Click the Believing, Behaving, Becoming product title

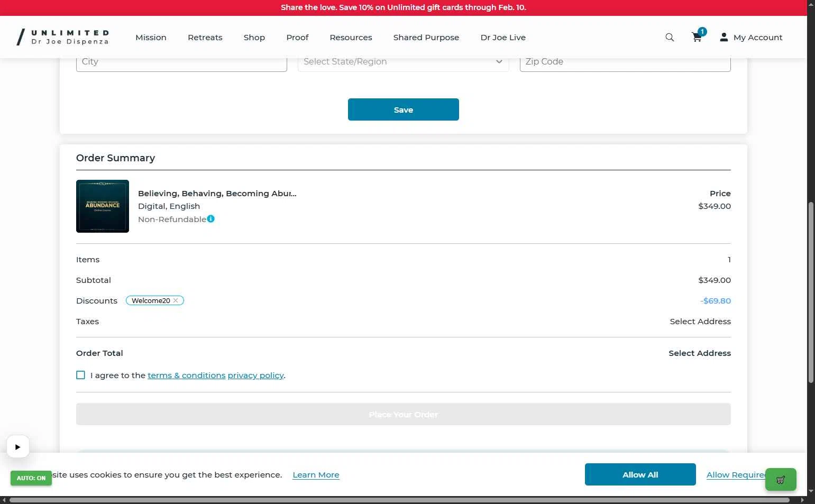pos(217,194)
